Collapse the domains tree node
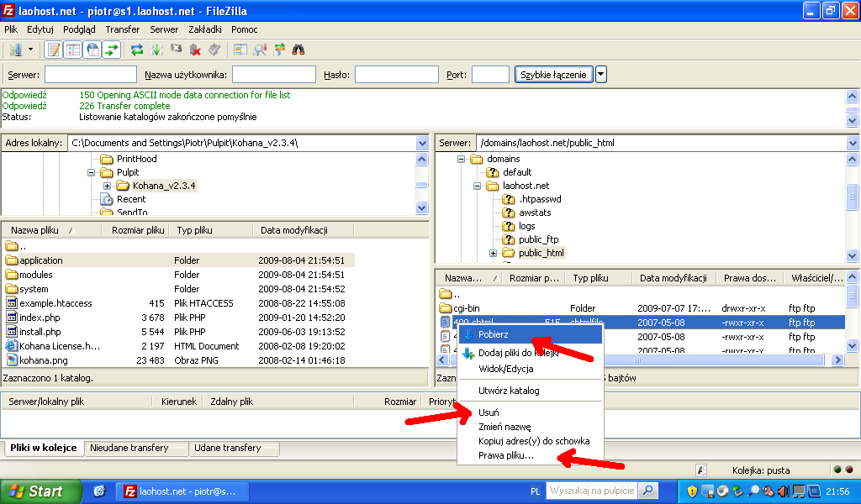The height and width of the screenshot is (504, 861). click(x=462, y=159)
